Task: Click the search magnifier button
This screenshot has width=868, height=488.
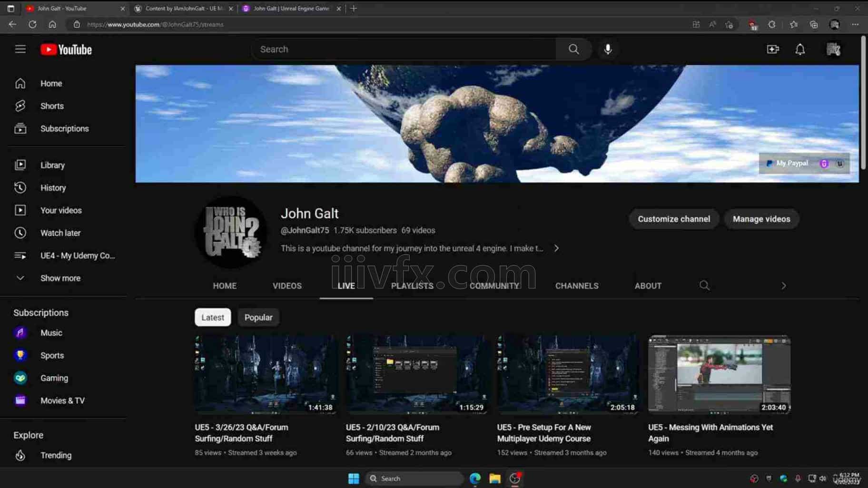Action: click(x=573, y=49)
